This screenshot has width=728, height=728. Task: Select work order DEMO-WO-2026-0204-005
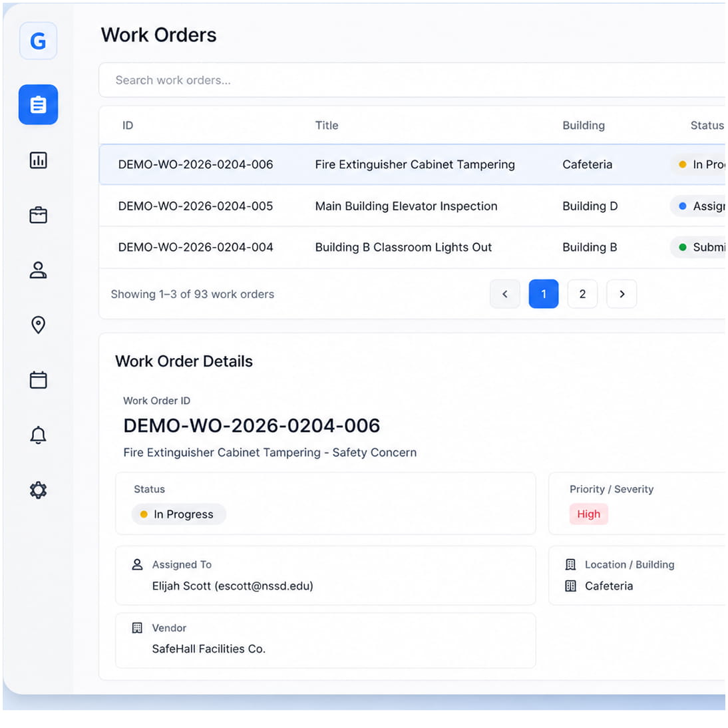(196, 206)
